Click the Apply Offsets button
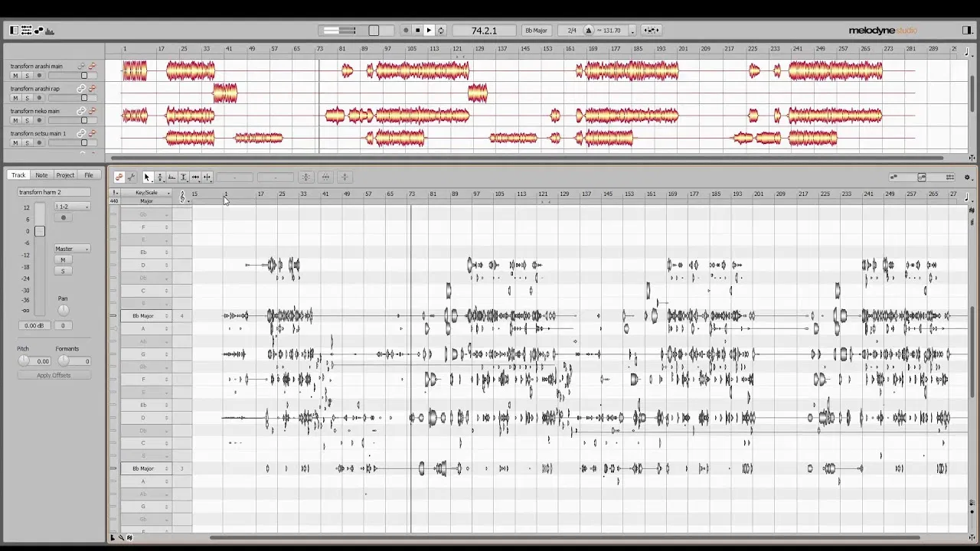 pyautogui.click(x=54, y=375)
